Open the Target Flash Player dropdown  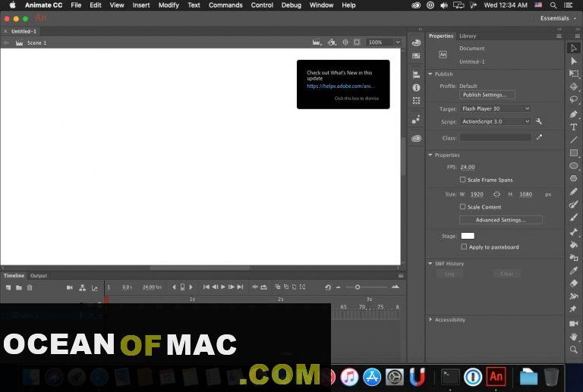tap(495, 108)
